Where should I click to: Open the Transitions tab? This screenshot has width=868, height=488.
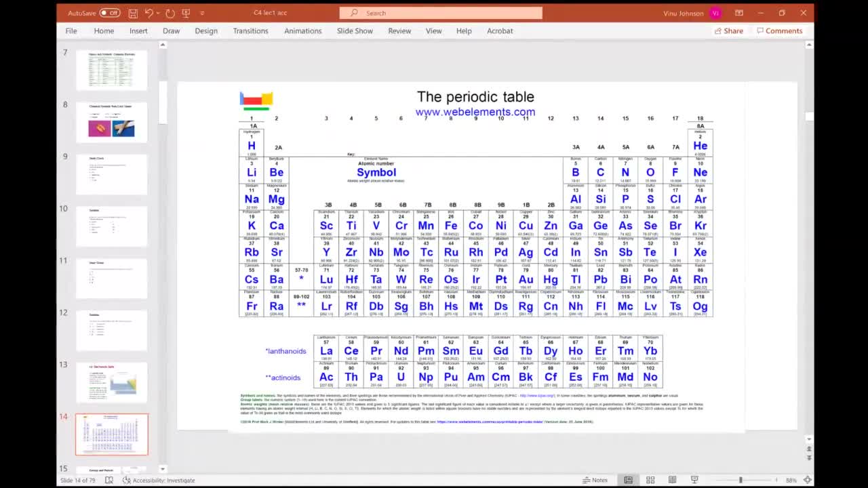tap(250, 30)
